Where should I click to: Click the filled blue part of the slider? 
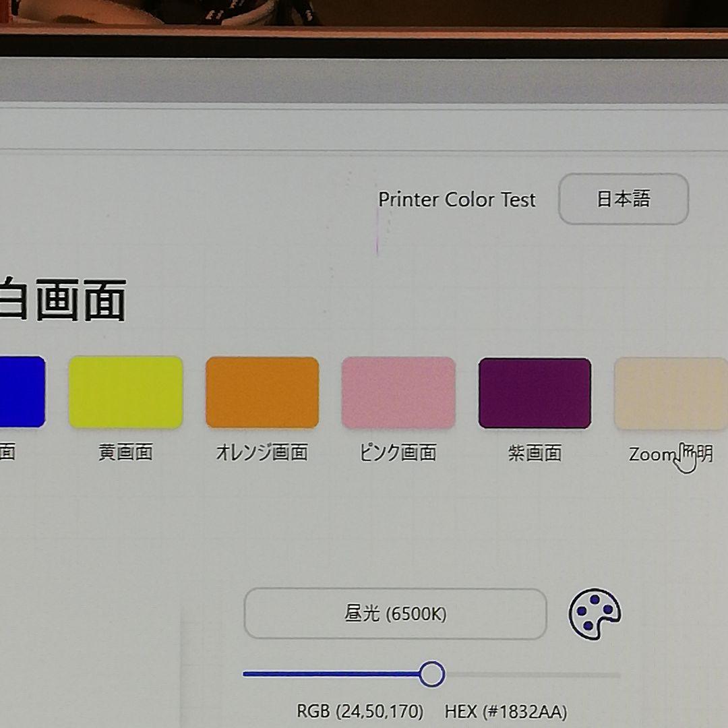tap(330, 673)
